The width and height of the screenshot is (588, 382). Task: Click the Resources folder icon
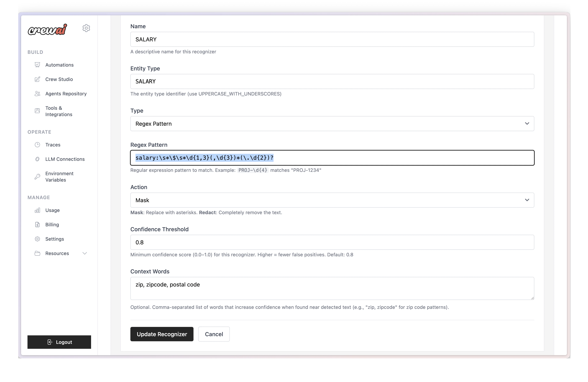click(x=37, y=253)
